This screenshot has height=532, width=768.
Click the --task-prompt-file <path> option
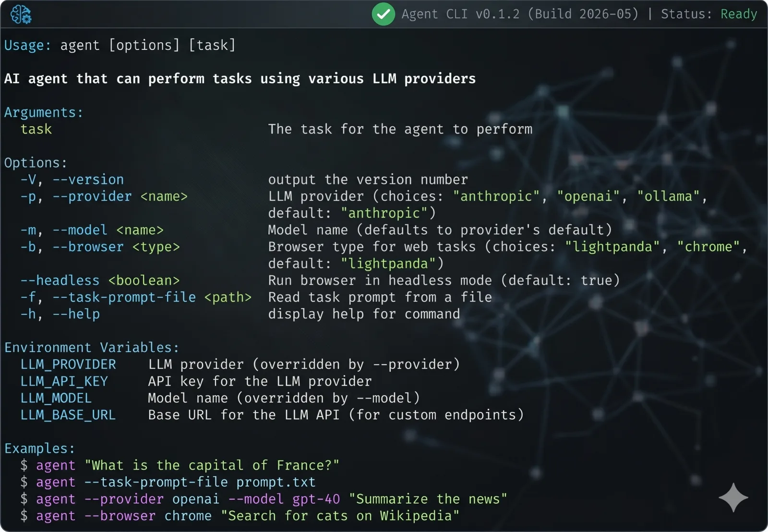[x=136, y=297]
